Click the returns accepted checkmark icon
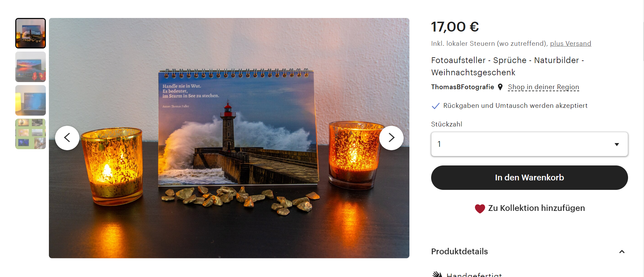This screenshot has width=644, height=277. (436, 106)
